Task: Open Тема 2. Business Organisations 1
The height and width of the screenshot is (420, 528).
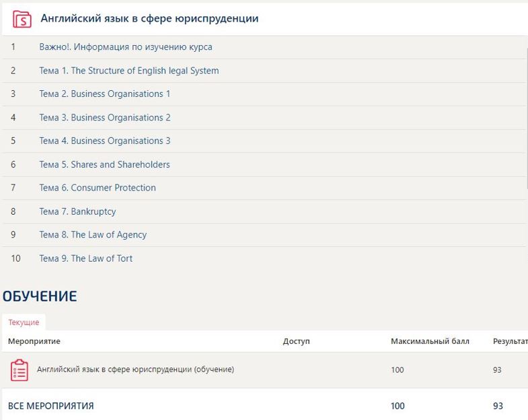Action: (104, 94)
